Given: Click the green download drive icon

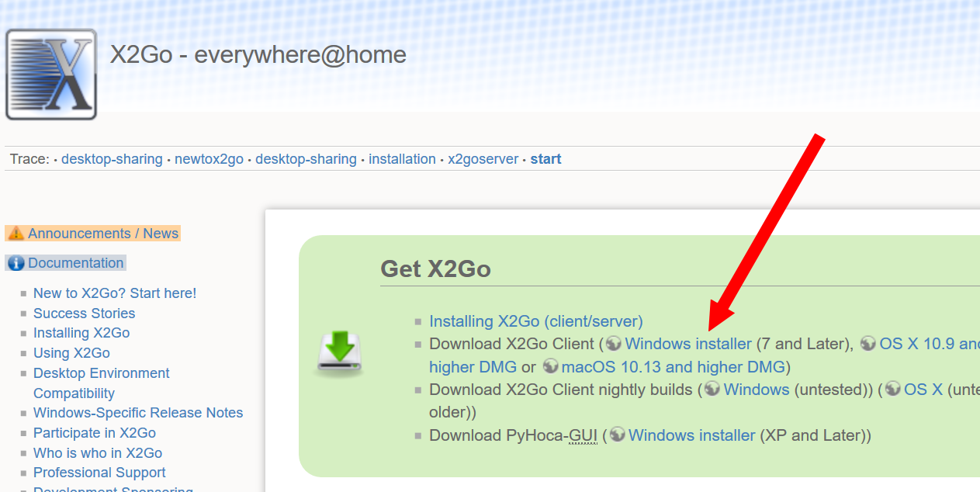Looking at the screenshot, I should click(x=339, y=354).
